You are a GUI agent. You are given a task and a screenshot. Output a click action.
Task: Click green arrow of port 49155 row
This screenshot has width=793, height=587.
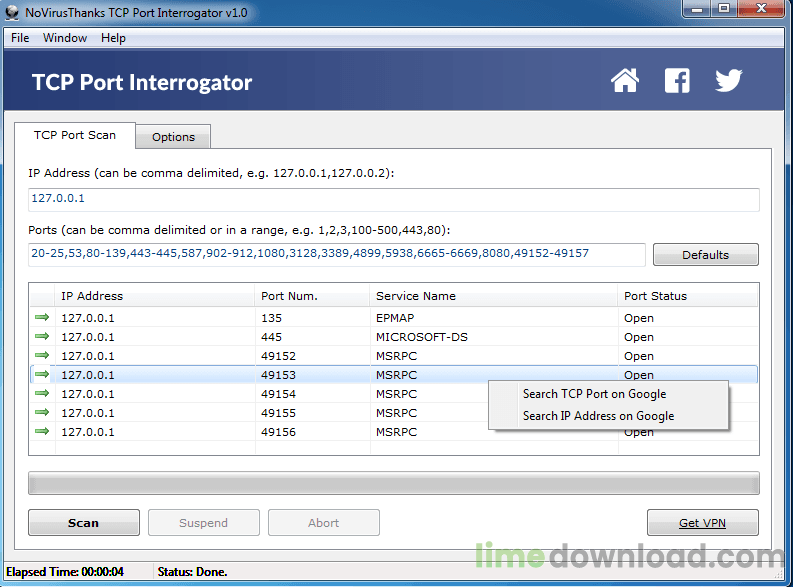click(42, 413)
